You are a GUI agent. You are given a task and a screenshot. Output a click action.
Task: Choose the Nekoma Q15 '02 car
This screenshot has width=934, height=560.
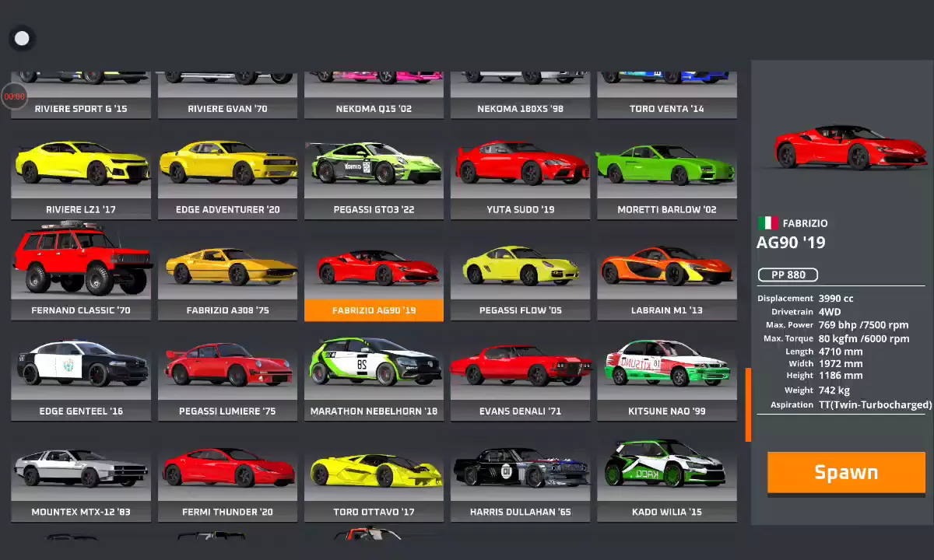374,96
